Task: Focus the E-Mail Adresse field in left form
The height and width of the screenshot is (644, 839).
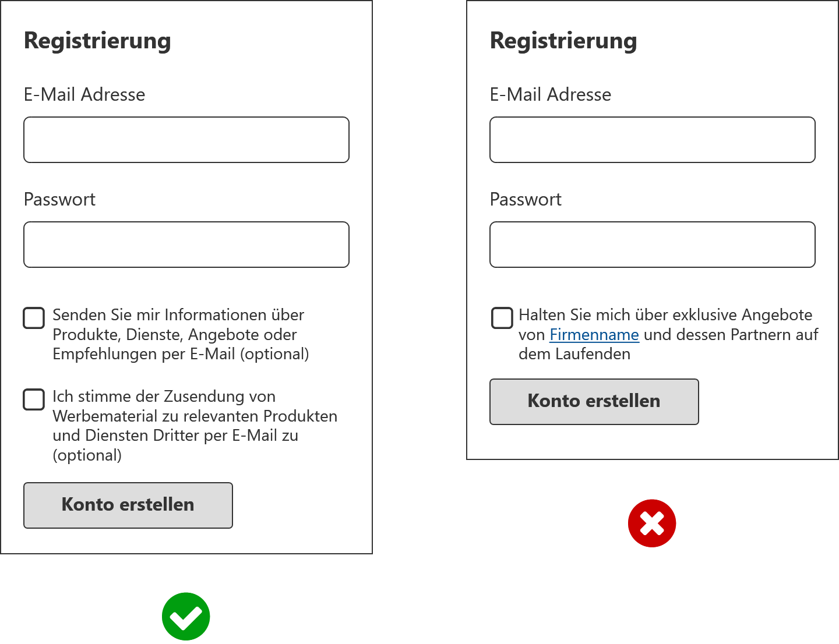Action: pos(186,140)
